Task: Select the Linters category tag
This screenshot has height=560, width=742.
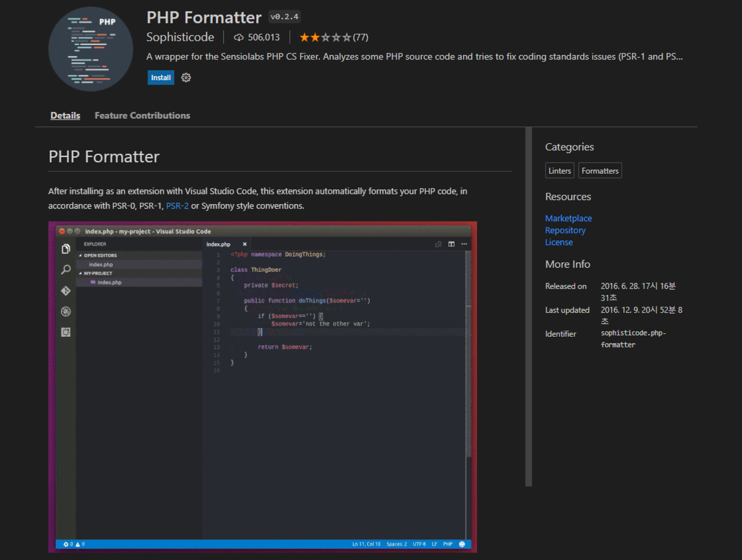Action: [x=559, y=171]
